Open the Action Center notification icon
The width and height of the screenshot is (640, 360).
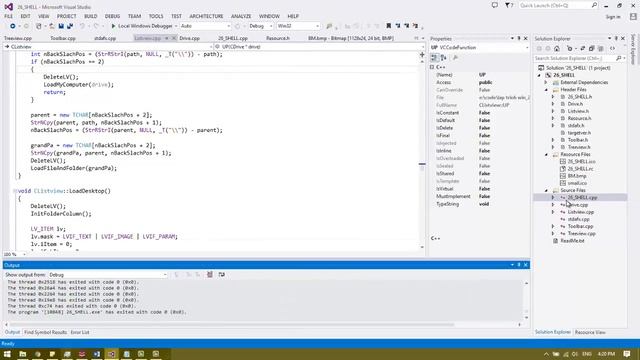click(627, 354)
